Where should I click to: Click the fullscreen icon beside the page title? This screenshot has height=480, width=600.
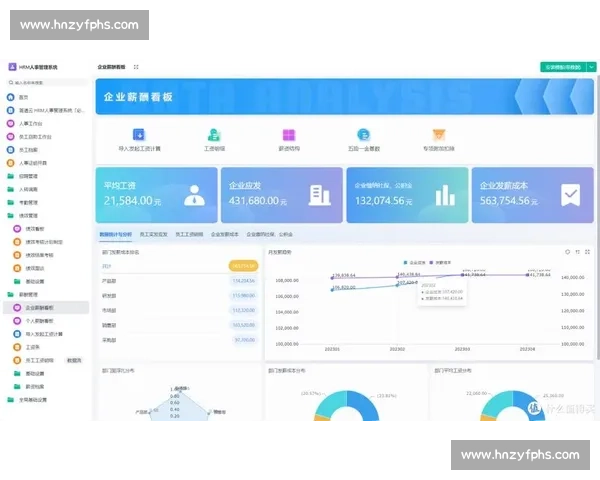click(x=136, y=67)
